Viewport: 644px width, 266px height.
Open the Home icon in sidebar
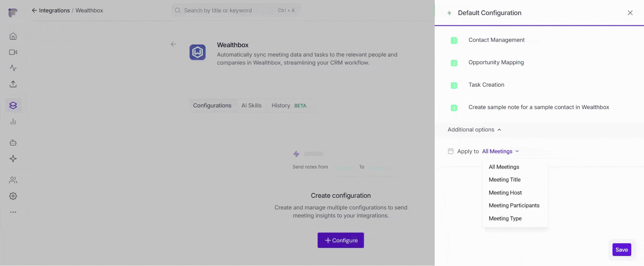[x=13, y=36]
